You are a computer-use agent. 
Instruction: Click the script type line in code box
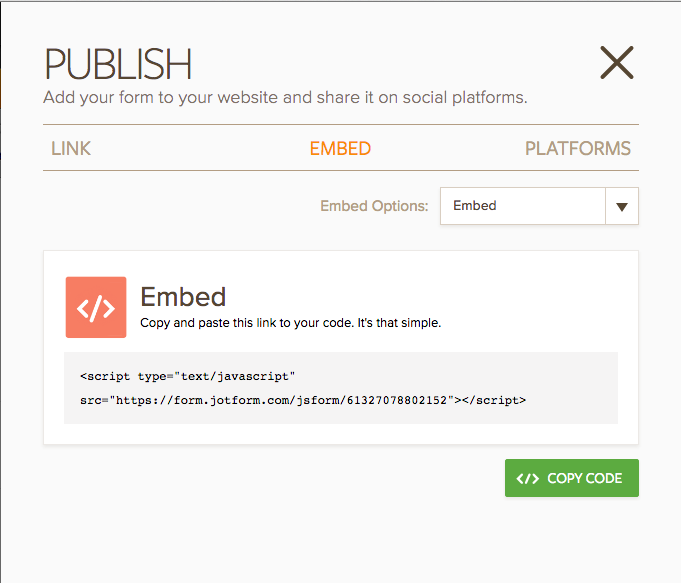(188, 376)
